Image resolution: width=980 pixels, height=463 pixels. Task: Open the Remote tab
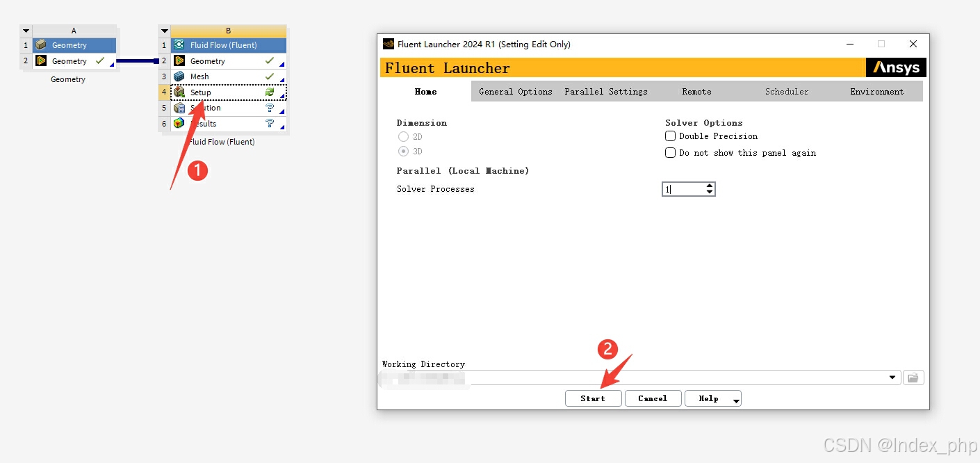(x=696, y=91)
